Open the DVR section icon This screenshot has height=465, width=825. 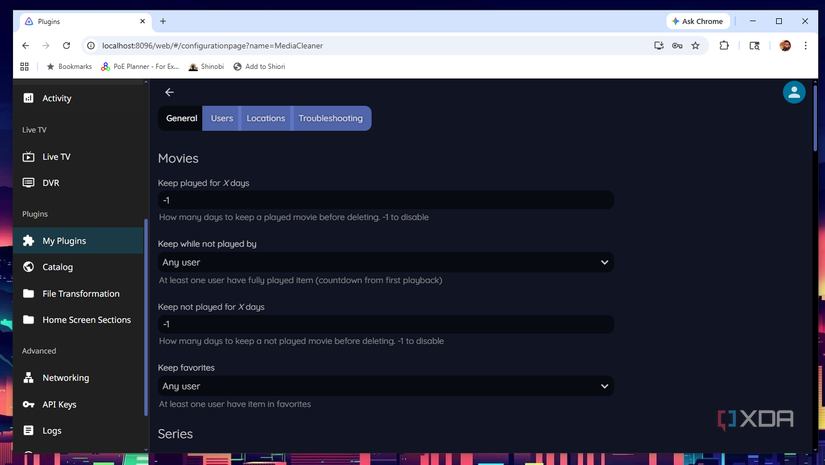[x=28, y=183]
